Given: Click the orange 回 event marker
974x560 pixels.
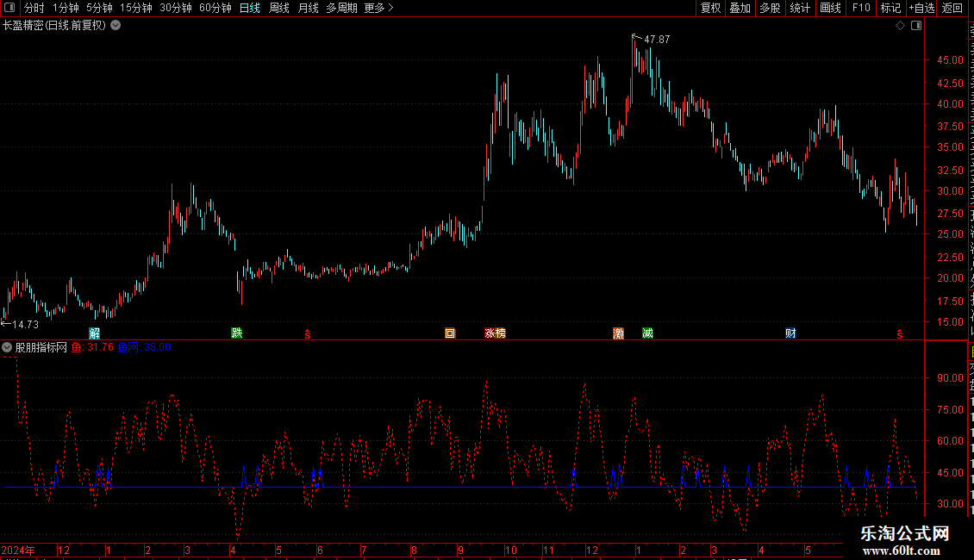Looking at the screenshot, I should [450, 333].
